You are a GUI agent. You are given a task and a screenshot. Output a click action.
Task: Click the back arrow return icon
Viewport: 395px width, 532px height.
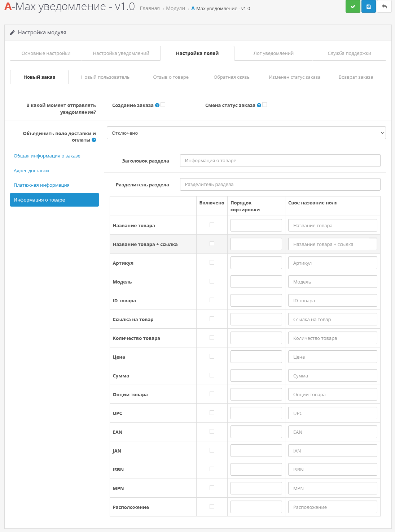384,7
